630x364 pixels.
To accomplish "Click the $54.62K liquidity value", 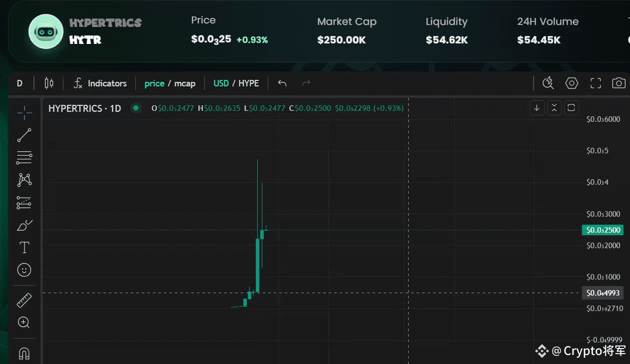I will 447,40.
